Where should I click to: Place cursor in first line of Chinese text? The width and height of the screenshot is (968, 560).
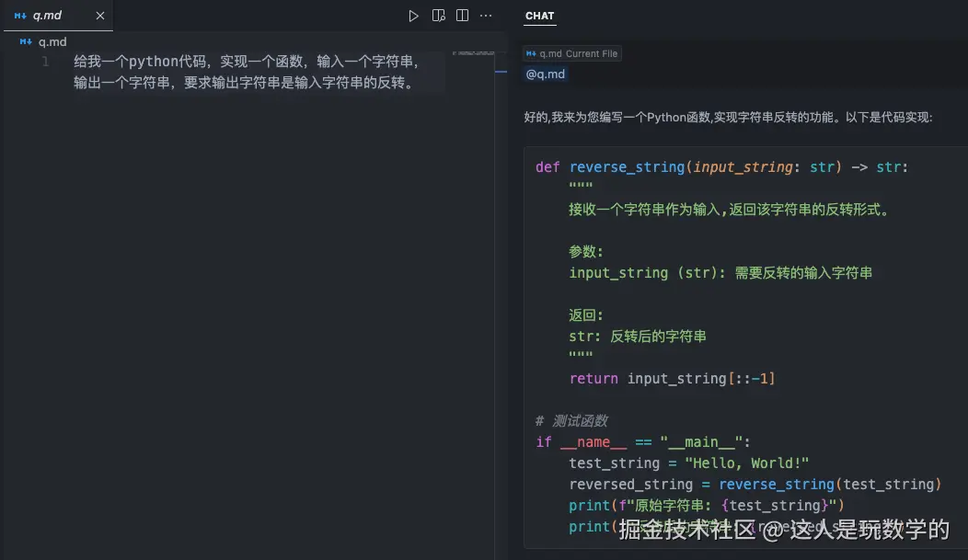pyautogui.click(x=247, y=61)
